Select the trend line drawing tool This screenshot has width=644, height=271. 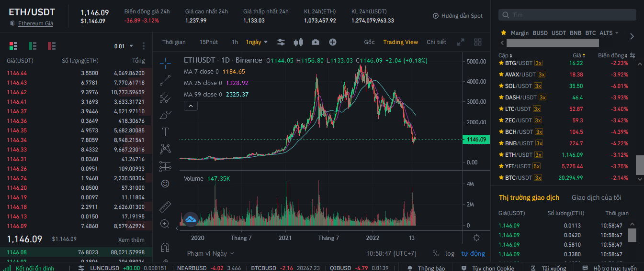[x=165, y=80]
